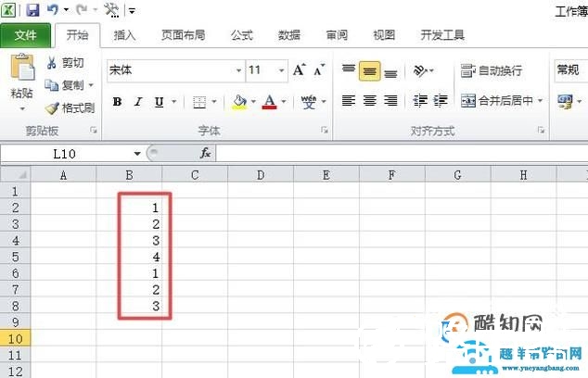Open the Excel application icon menu
This screenshot has height=378, width=588.
(x=8, y=10)
